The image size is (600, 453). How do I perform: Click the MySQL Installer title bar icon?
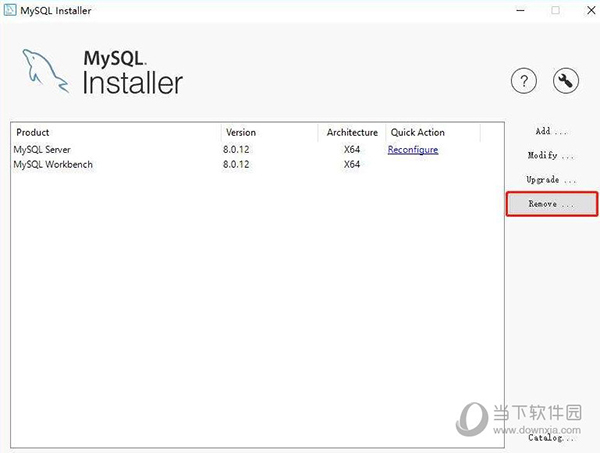point(10,10)
